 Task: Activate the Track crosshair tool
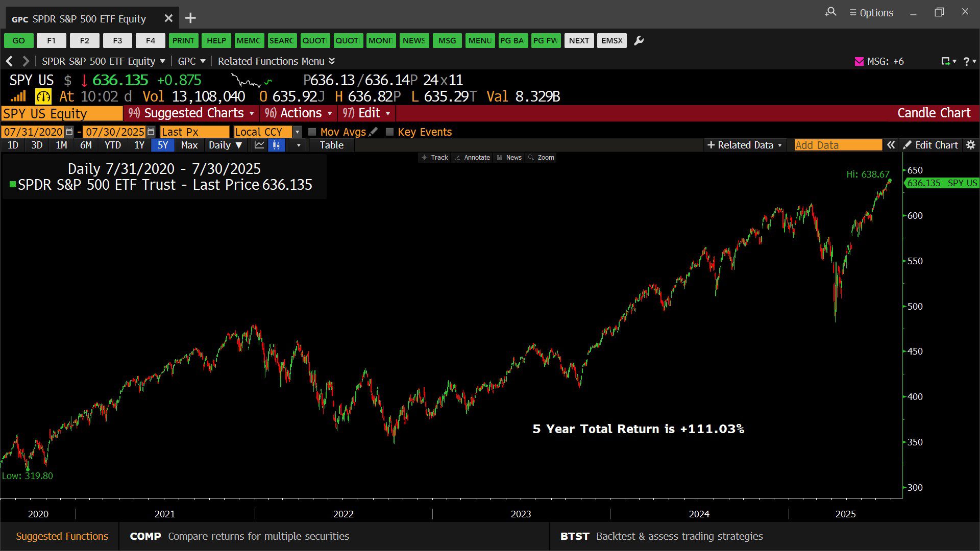(435, 157)
